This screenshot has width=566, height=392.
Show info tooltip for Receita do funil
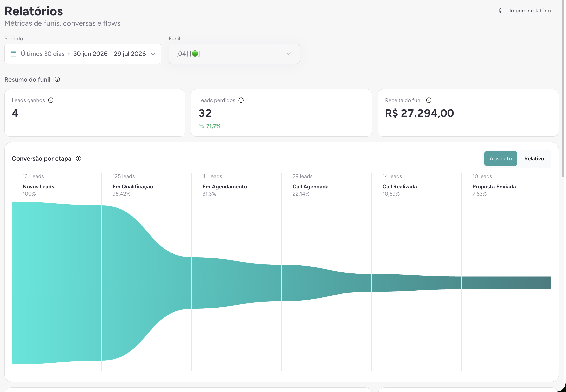429,100
